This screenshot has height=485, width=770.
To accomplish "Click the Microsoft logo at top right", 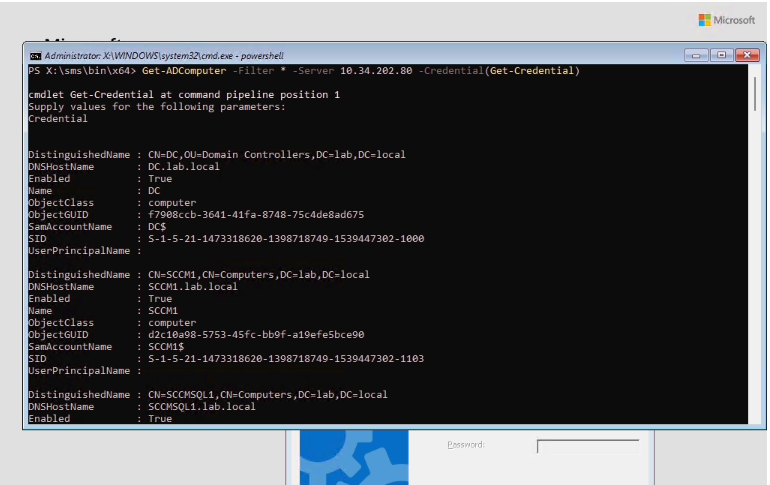I will pos(727,20).
